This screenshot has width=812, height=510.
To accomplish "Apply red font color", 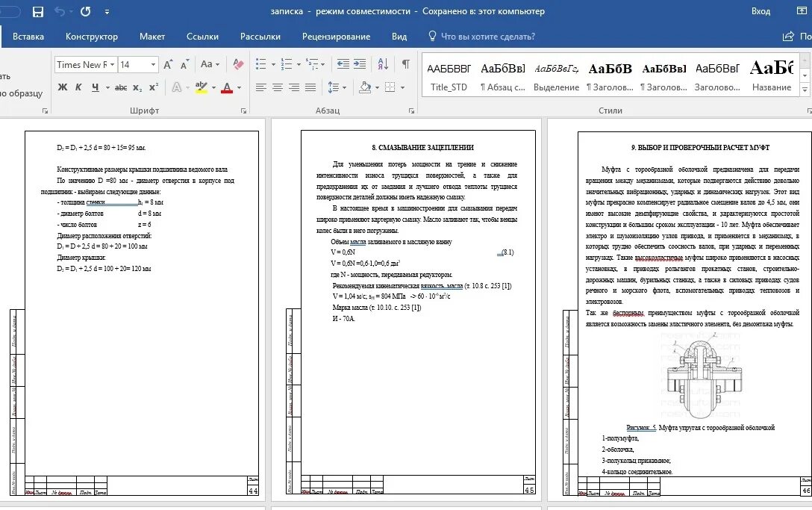I will (227, 87).
